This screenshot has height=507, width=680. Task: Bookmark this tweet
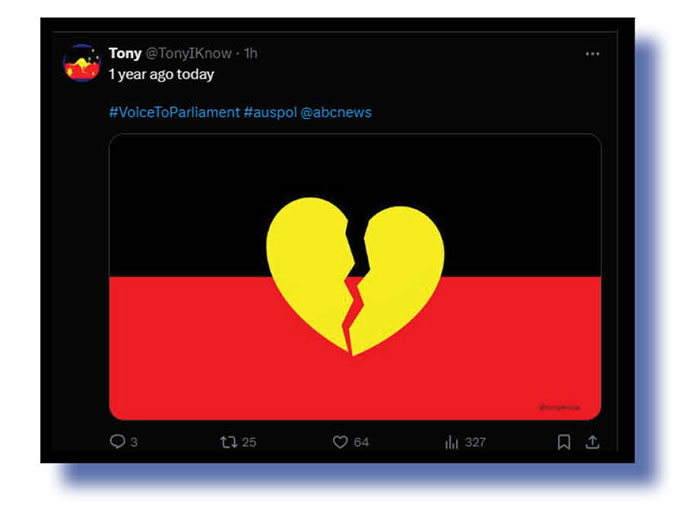(x=564, y=441)
